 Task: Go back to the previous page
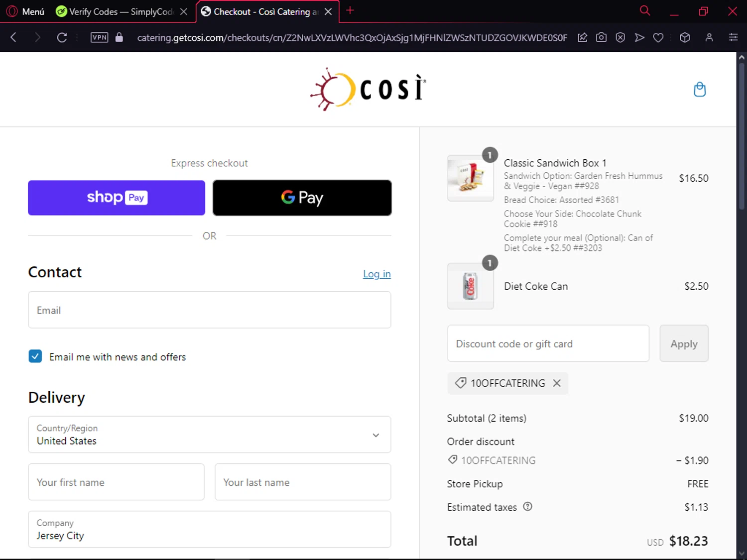point(14,37)
